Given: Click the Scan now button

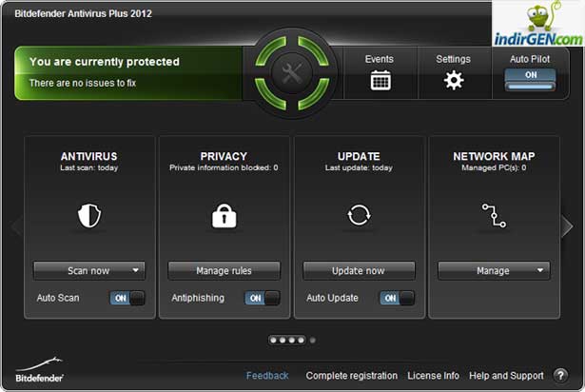Looking at the screenshot, I should 88,270.
